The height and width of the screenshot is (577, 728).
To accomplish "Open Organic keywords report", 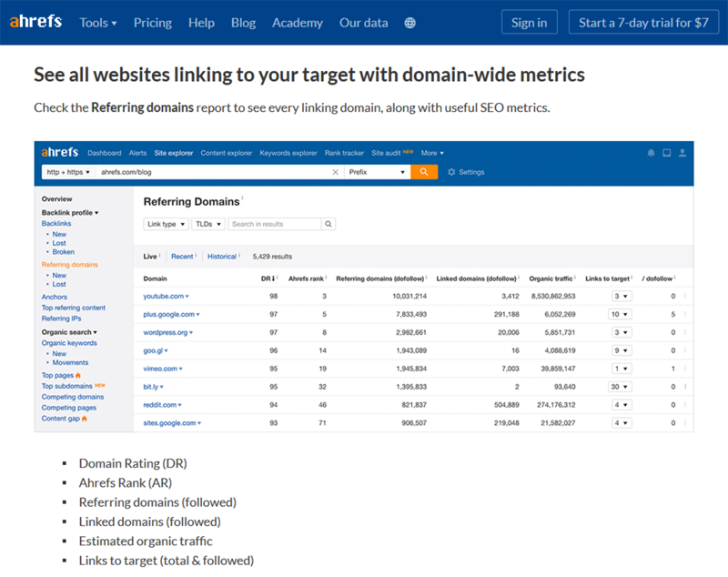I will [69, 343].
